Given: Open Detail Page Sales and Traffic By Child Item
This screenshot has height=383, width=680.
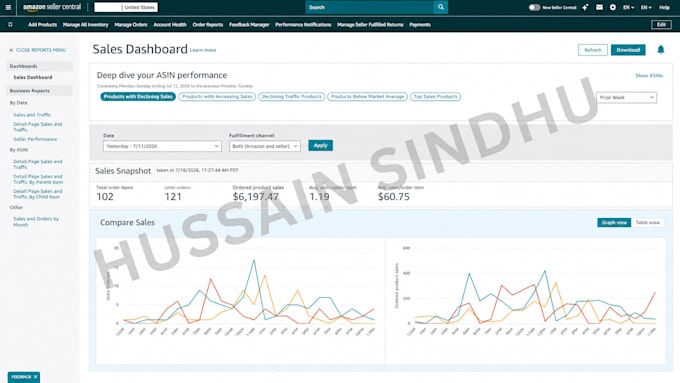Looking at the screenshot, I should 38,194.
